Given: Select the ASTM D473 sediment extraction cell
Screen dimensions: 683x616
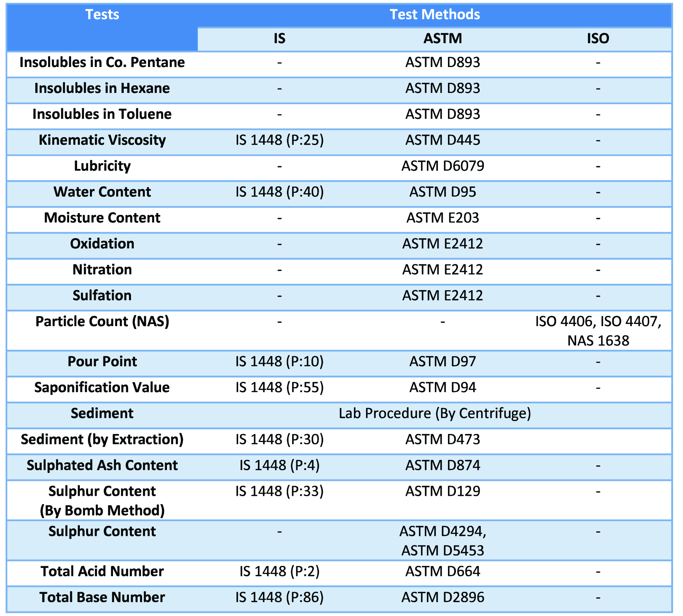Looking at the screenshot, I should pyautogui.click(x=442, y=439).
